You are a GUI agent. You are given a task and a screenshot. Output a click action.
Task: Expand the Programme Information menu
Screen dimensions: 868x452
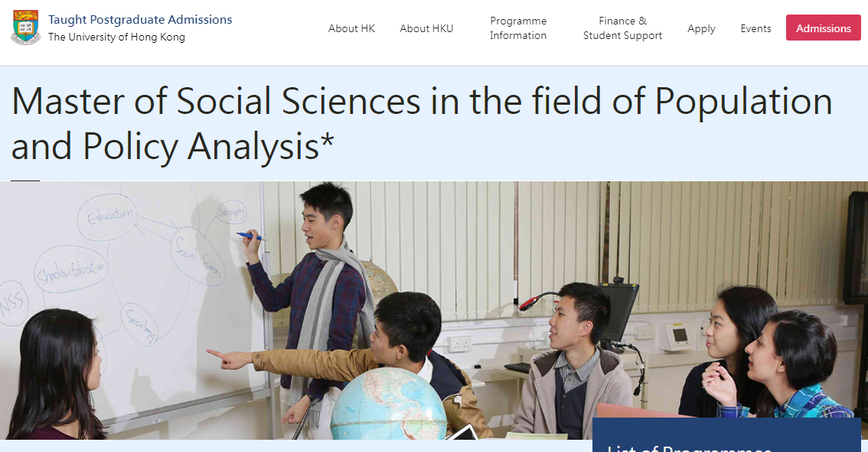coord(518,28)
